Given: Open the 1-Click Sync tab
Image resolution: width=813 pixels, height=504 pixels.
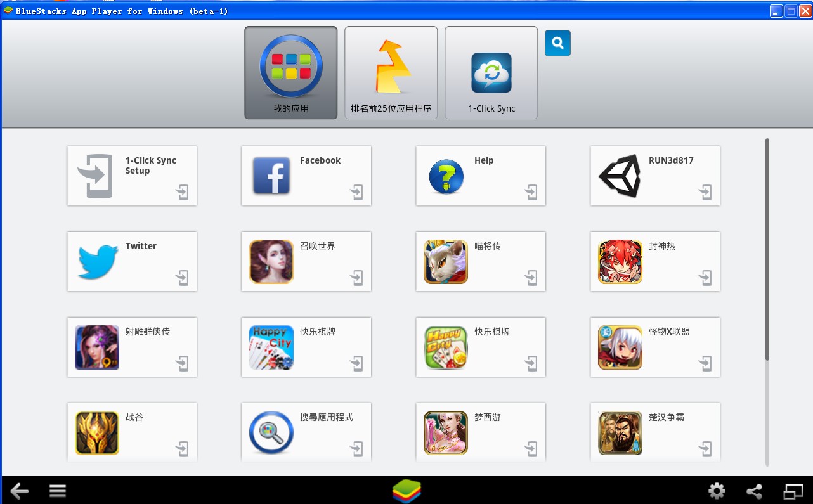Looking at the screenshot, I should tap(491, 72).
